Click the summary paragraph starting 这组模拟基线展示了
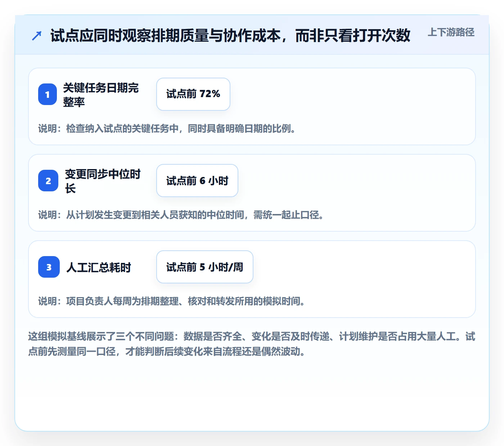The image size is (504, 446). click(x=252, y=344)
